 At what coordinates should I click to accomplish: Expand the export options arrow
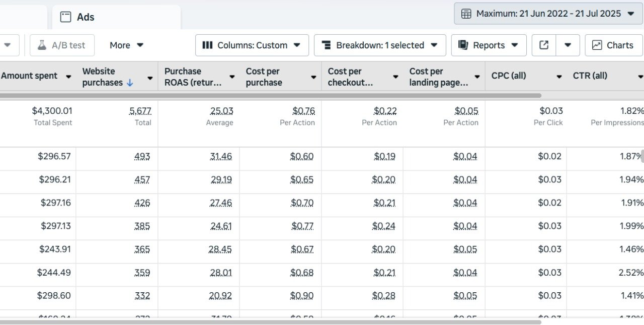(x=568, y=45)
